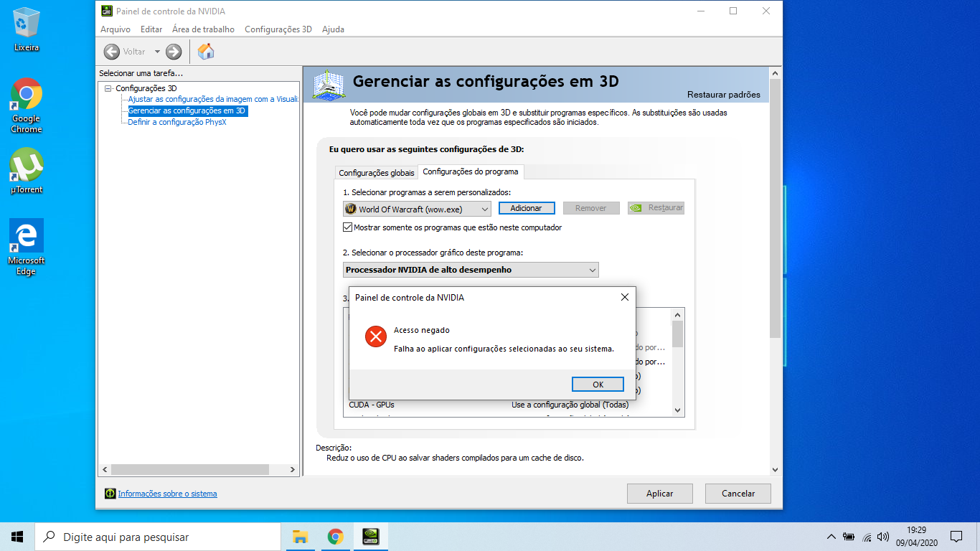Click World of Warcraft icon in program dropdown
This screenshot has height=551, width=980.
tap(351, 209)
